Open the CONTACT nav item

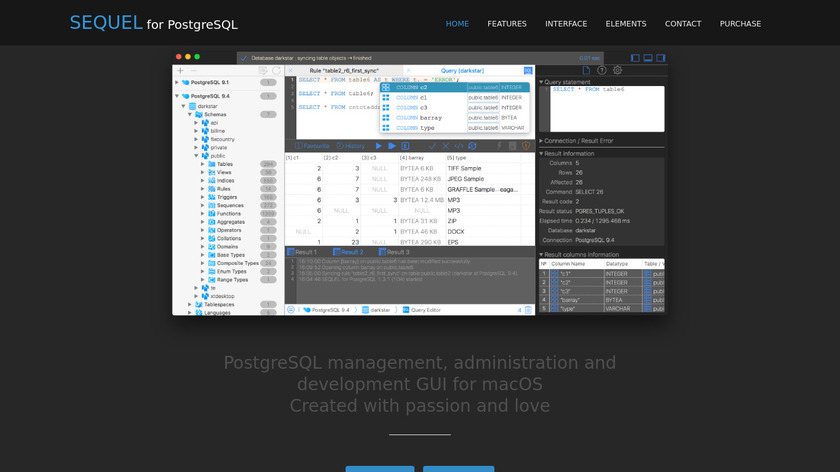click(x=682, y=24)
